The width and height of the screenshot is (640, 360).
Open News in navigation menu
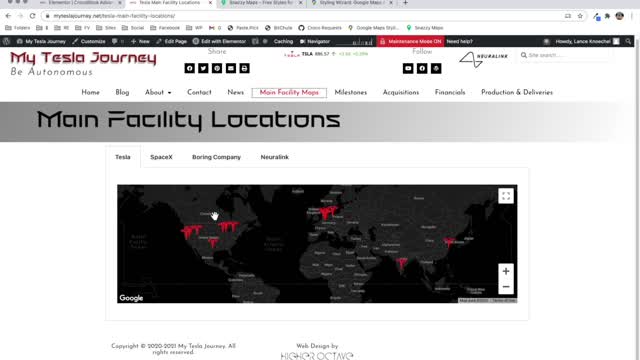[x=236, y=93]
